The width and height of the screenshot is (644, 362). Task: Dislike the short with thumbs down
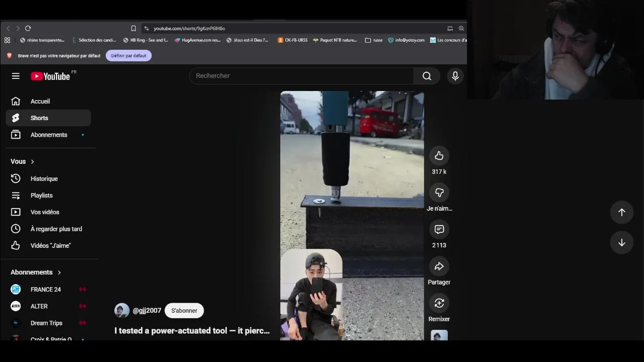coord(439,193)
